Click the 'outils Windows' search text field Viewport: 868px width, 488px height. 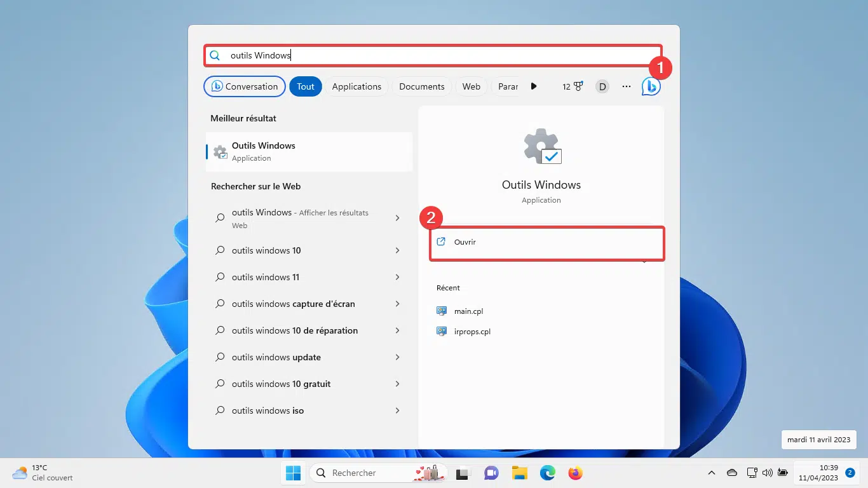[433, 55]
